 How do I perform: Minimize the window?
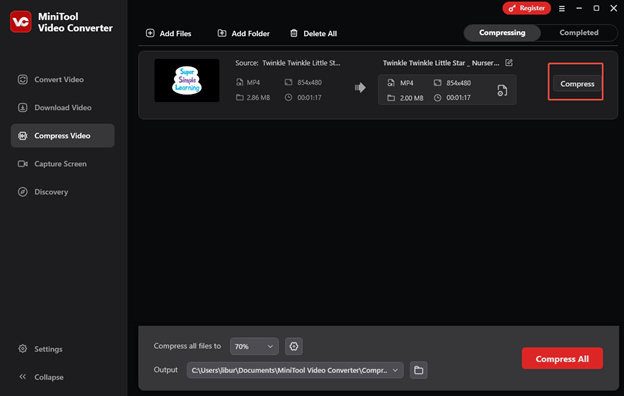tap(579, 8)
